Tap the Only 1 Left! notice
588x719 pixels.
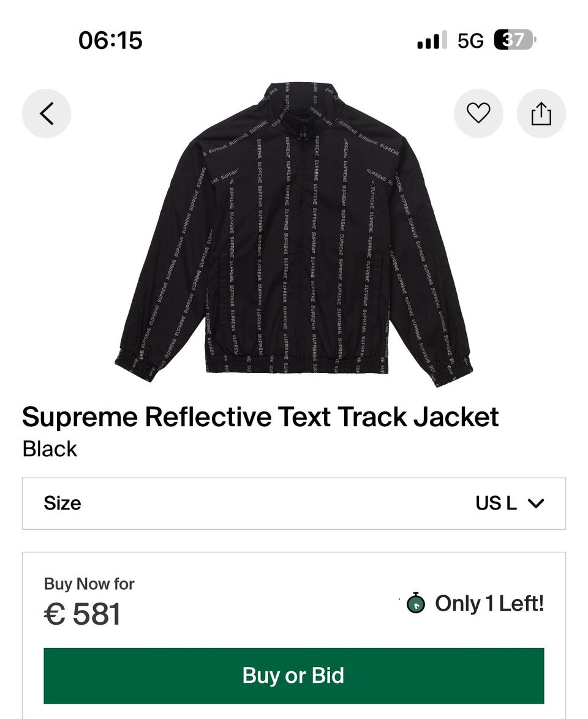tap(489, 604)
